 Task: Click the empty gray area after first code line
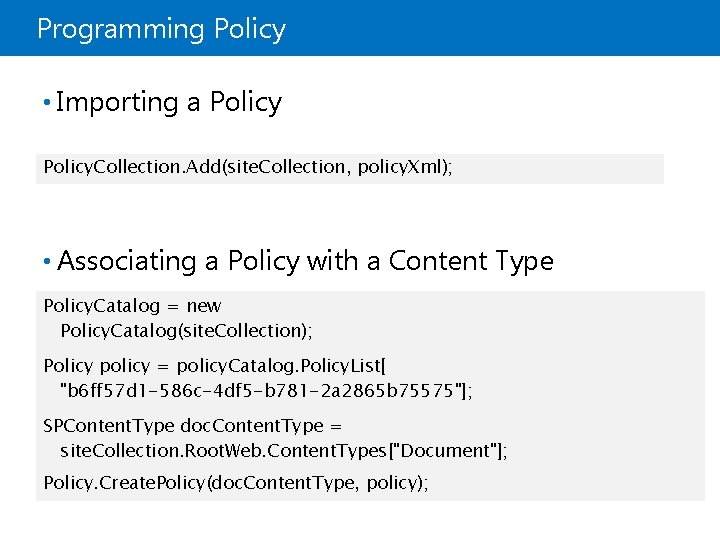point(560,168)
